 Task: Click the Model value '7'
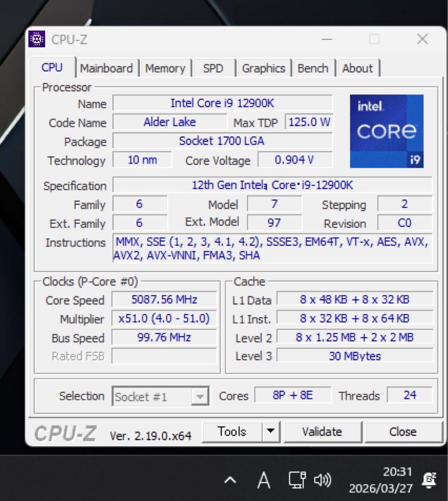coord(274,204)
